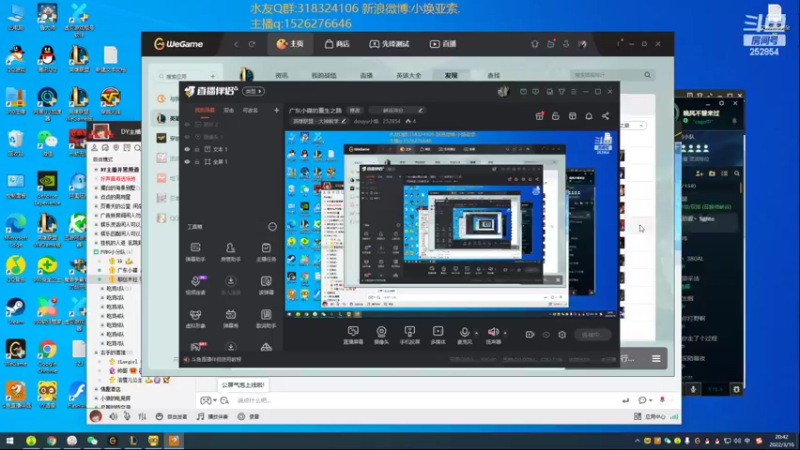Screen dimensions: 800x450
Task: Toggle visibility of the 文本 1 source
Action: tap(187, 149)
